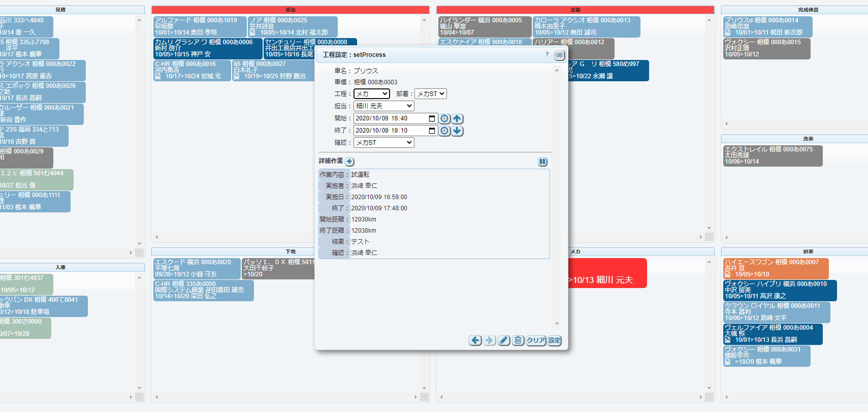
Task: Open the help question mark in dialog
Action: (547, 54)
